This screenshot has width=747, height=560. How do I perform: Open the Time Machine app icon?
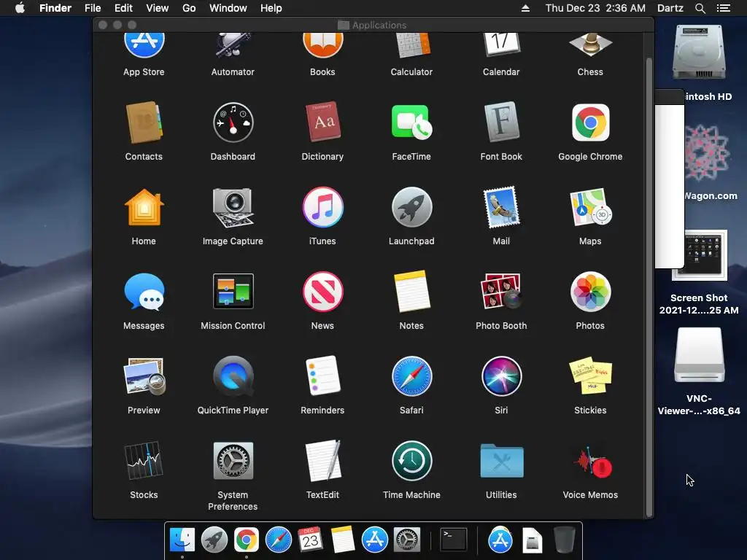click(x=411, y=461)
